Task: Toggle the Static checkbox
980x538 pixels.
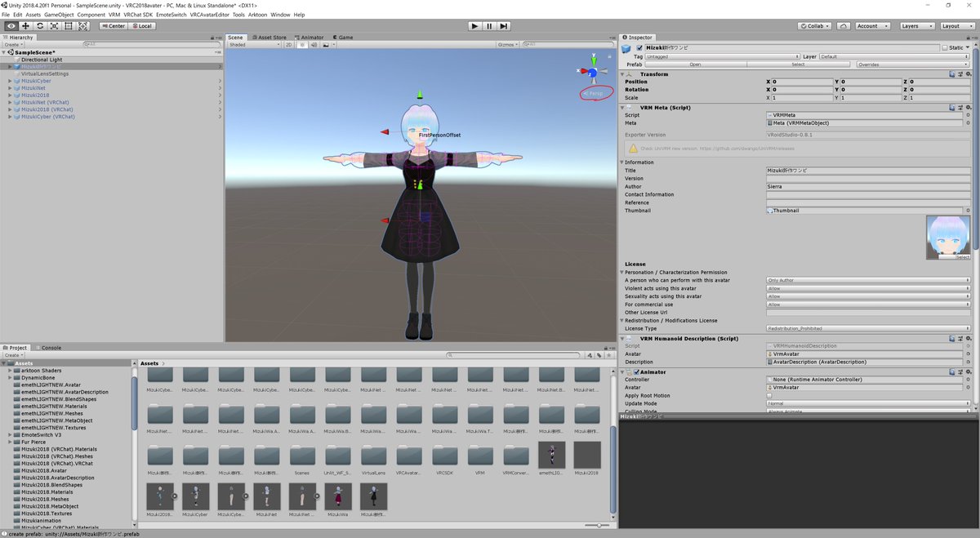Action: coord(944,48)
